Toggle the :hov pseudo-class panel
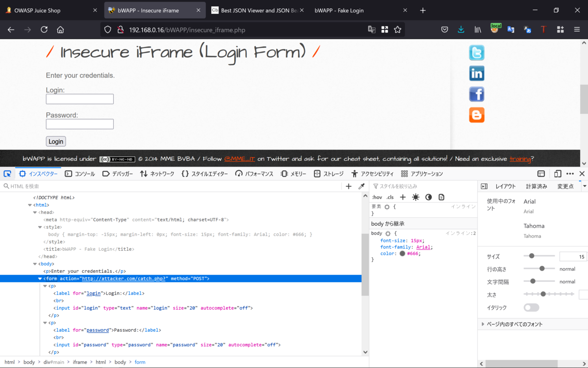588x368 pixels. [x=377, y=197]
